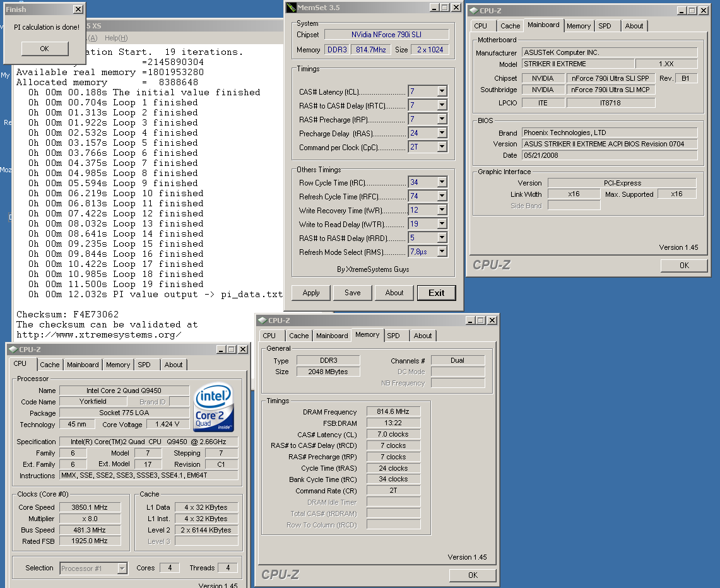The height and width of the screenshot is (588, 720).
Task: Click the MemSet 3.5 title bar icon
Action: [291, 8]
